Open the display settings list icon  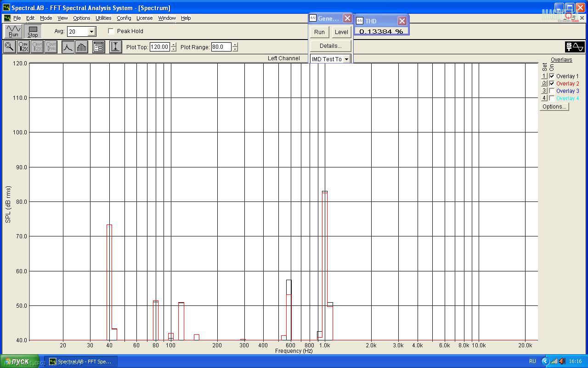[x=99, y=47]
